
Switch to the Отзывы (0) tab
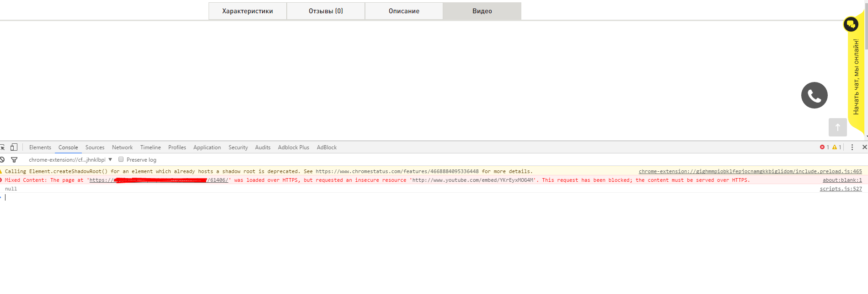326,11
